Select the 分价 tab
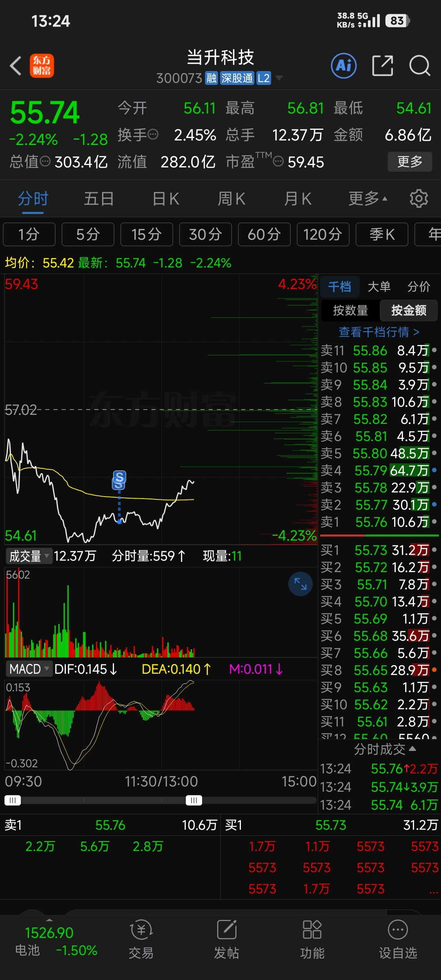Screen dimensions: 441x980 [x=419, y=287]
